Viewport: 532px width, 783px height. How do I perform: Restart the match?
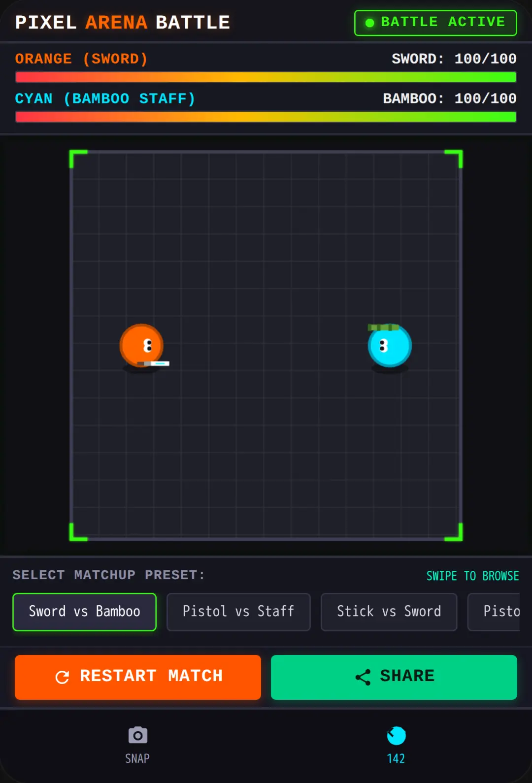tap(138, 677)
